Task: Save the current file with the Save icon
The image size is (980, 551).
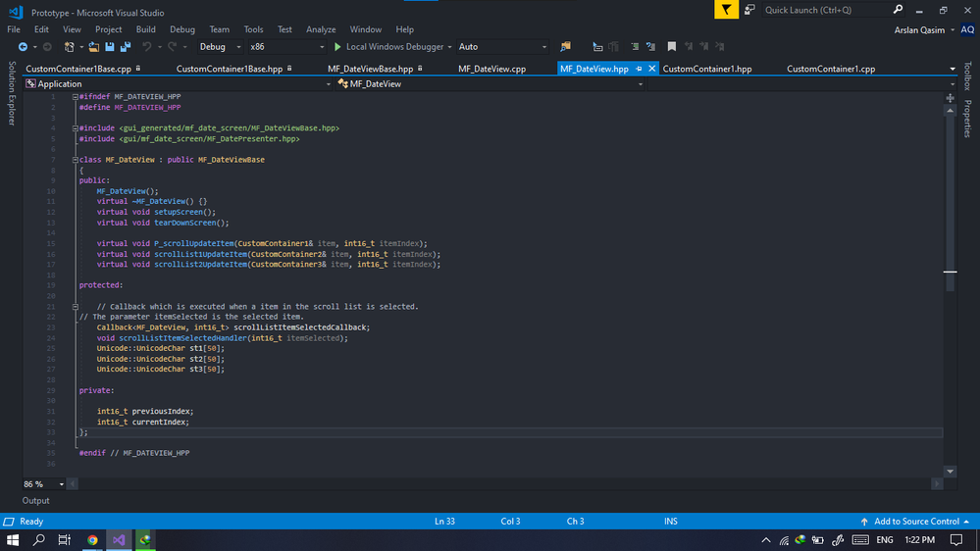Action: tap(109, 47)
